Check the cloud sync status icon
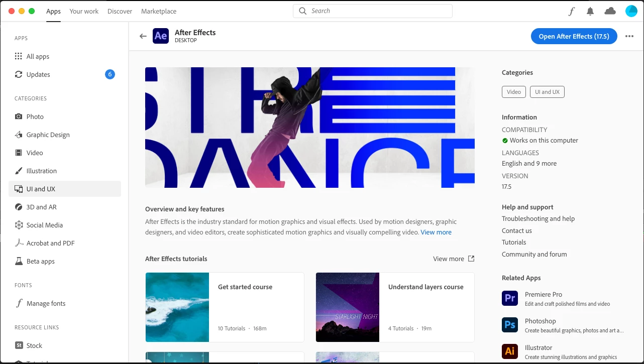The height and width of the screenshot is (364, 644). 610,11
